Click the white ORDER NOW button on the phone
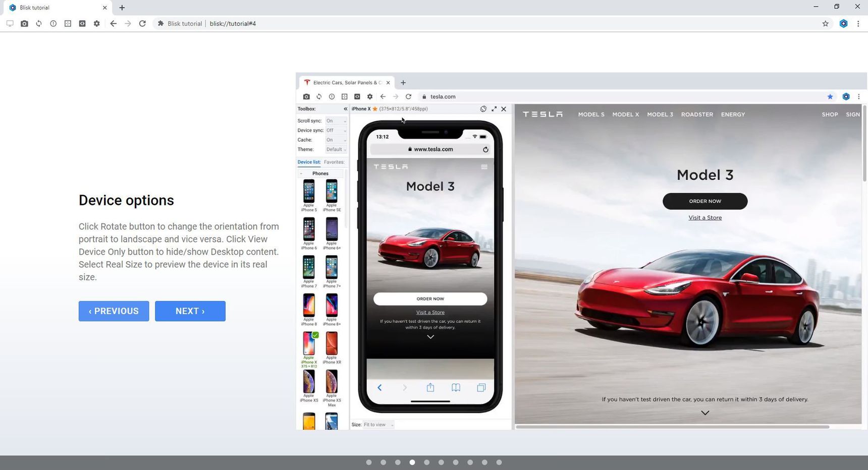Viewport: 868px width, 470px height. tap(430, 299)
